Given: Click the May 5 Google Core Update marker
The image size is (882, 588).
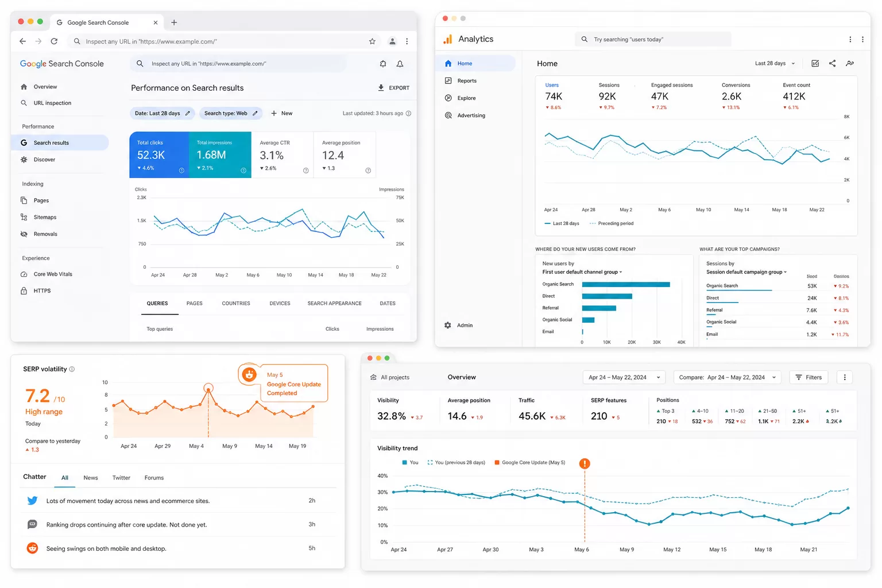Looking at the screenshot, I should point(208,388).
